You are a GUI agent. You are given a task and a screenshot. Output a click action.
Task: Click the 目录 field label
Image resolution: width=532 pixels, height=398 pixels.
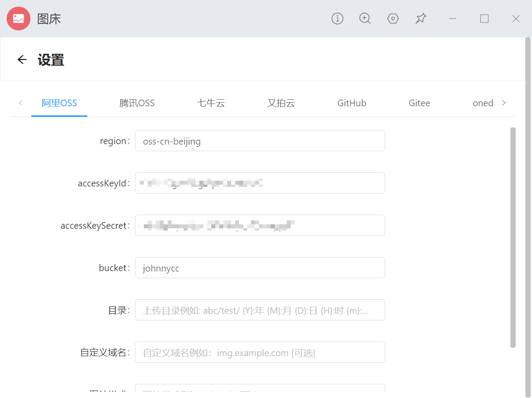(119, 310)
